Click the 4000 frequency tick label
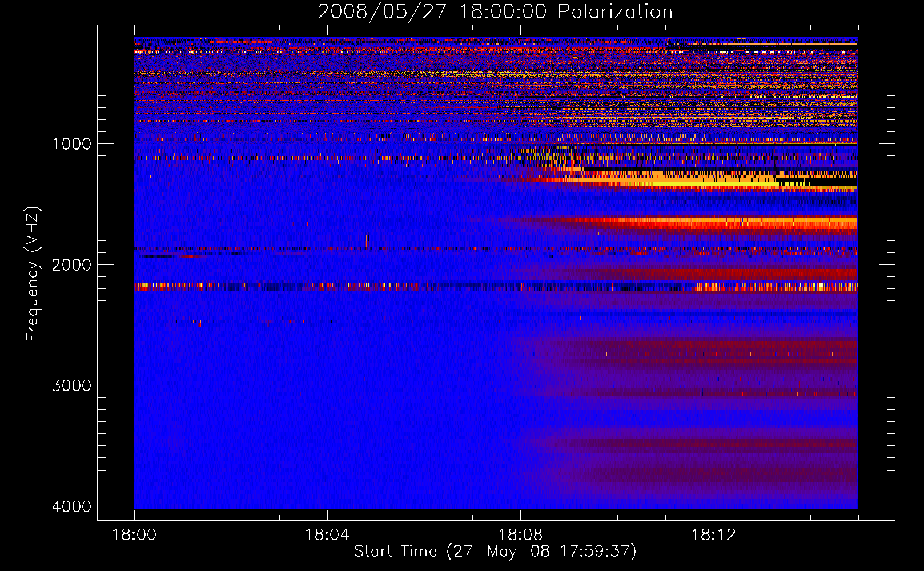924x571 pixels. coord(71,506)
